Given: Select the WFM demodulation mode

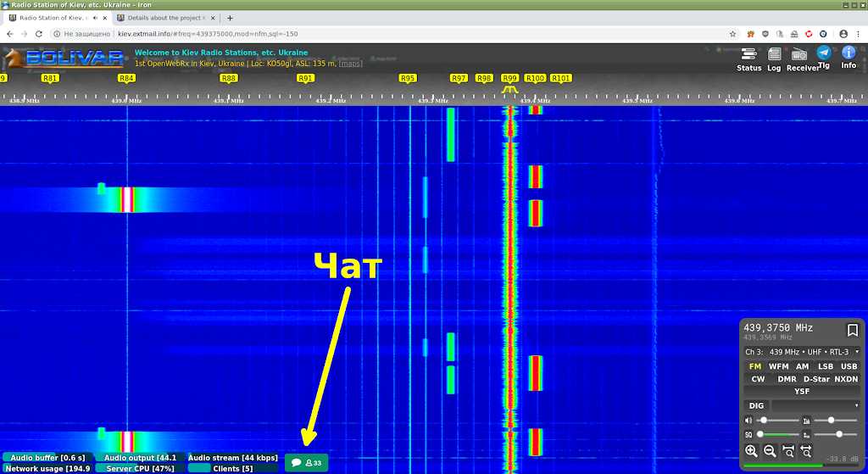Looking at the screenshot, I should click(x=778, y=366).
